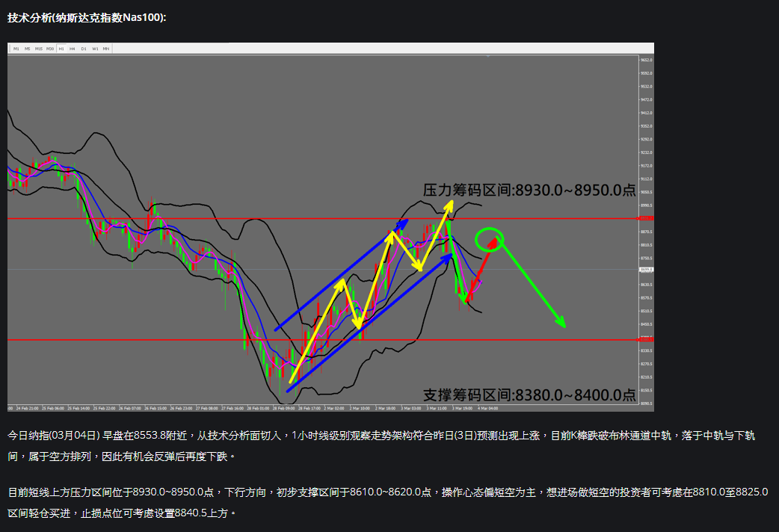The image size is (779, 532).
Task: Click the paragraph starting 今日纳指(03月04日)
Action: (381, 445)
